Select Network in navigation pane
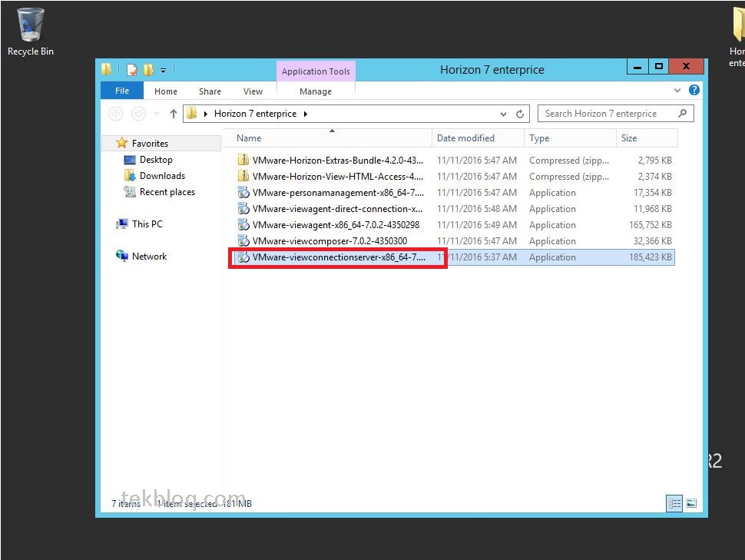This screenshot has width=745, height=560. pos(149,257)
